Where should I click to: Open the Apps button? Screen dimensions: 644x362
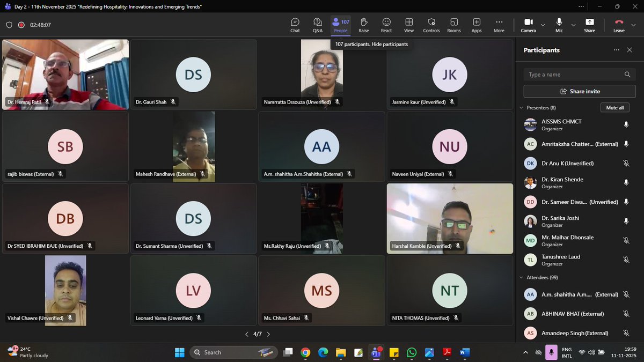coord(477,25)
